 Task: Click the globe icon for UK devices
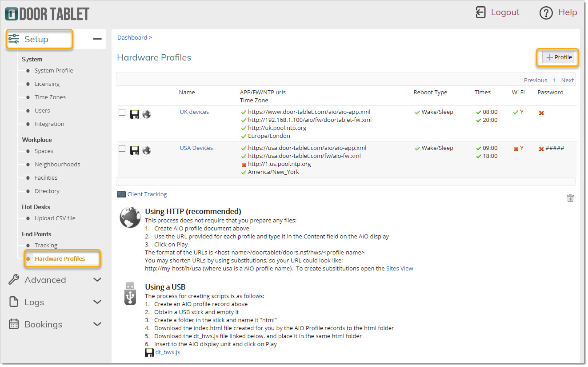pyautogui.click(x=146, y=115)
